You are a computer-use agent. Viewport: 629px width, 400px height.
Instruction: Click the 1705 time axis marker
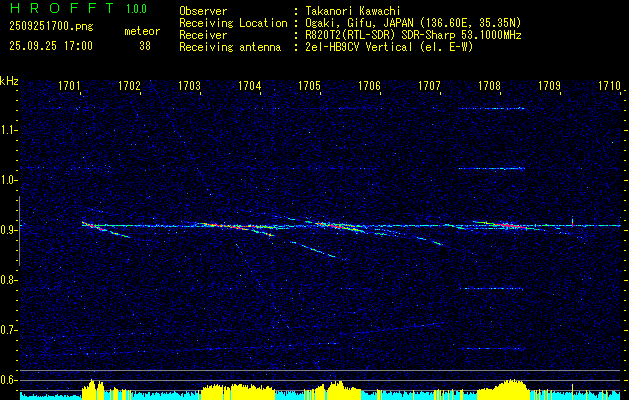(x=309, y=85)
